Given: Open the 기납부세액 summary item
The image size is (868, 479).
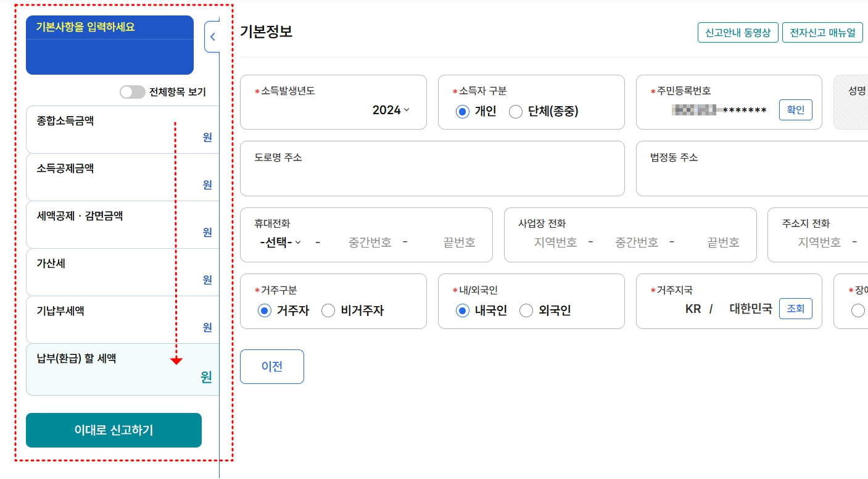Looking at the screenshot, I should tap(123, 320).
